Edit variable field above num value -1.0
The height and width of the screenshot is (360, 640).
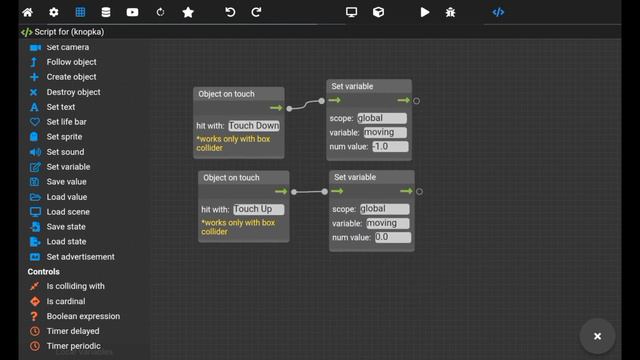tap(385, 132)
